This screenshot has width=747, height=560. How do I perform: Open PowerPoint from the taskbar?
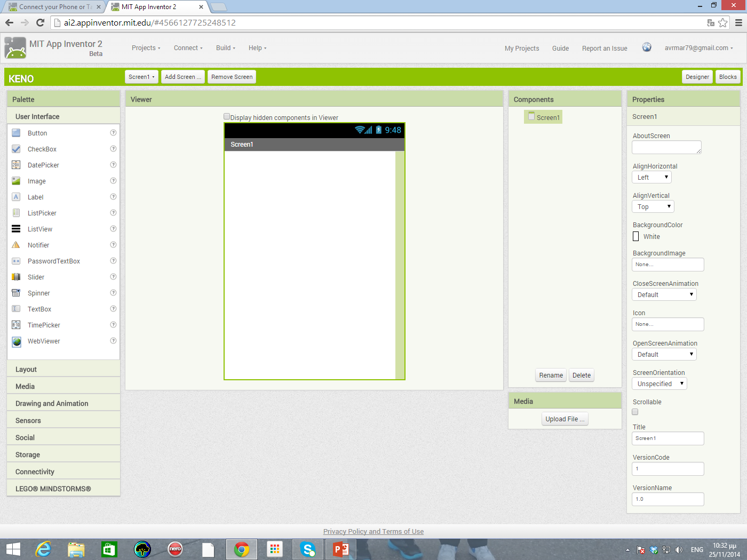[341, 549]
